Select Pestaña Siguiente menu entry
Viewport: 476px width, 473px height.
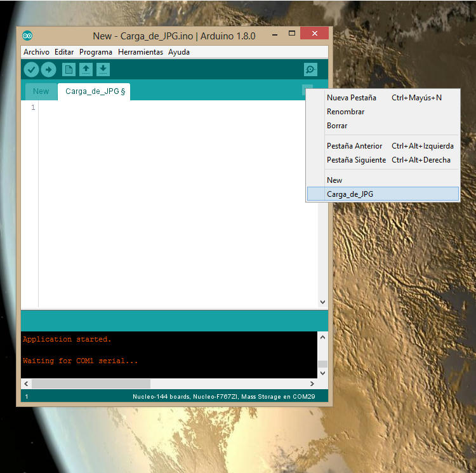(383, 160)
